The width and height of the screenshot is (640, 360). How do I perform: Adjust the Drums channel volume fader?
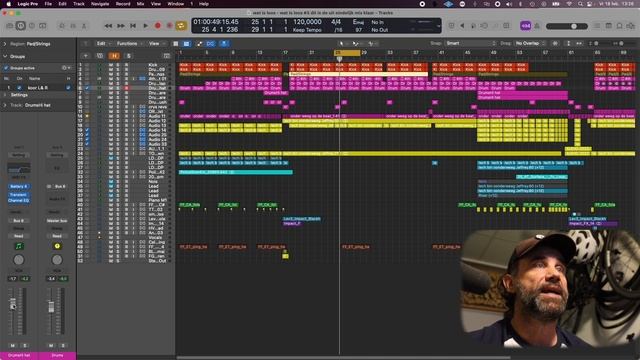coord(51,307)
